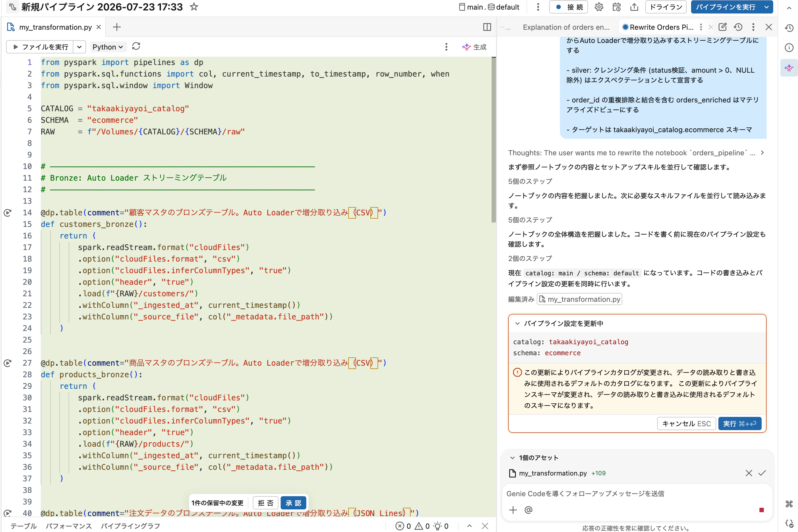Expand the bottom panel upward chevron

pyautogui.click(x=470, y=526)
